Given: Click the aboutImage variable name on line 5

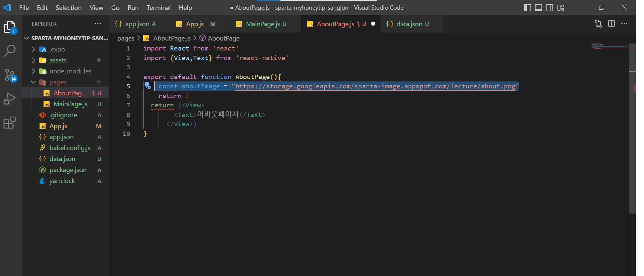Looking at the screenshot, I should pyautogui.click(x=201, y=86).
